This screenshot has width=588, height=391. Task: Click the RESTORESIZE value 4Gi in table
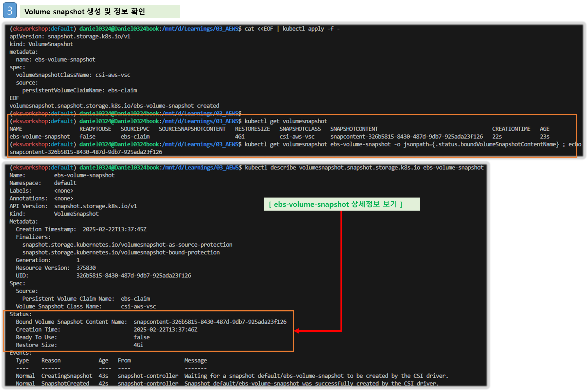240,137
